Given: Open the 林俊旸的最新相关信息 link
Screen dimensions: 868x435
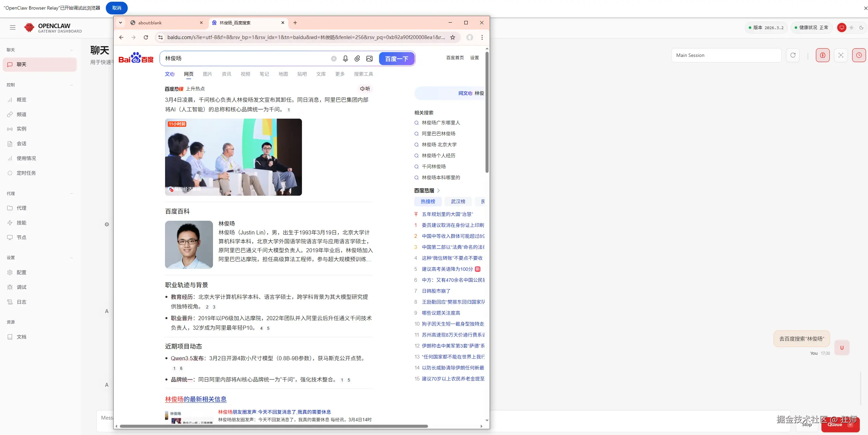Looking at the screenshot, I should [196, 399].
